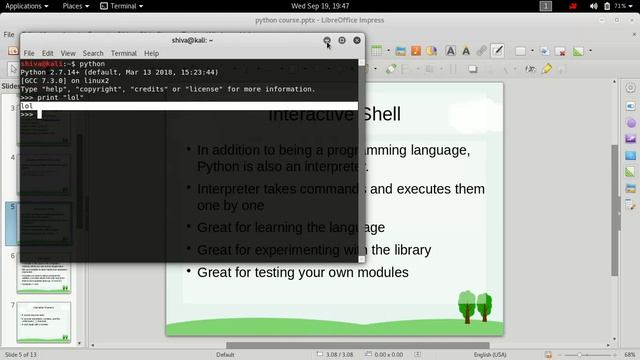640x360 pixels.
Task: Click the Fontwork text icon
Action: click(x=466, y=51)
